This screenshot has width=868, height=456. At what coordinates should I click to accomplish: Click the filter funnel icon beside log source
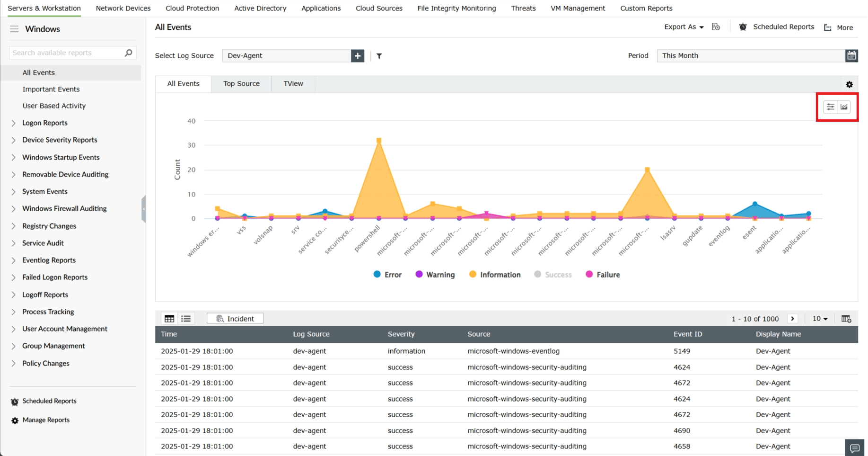point(379,56)
